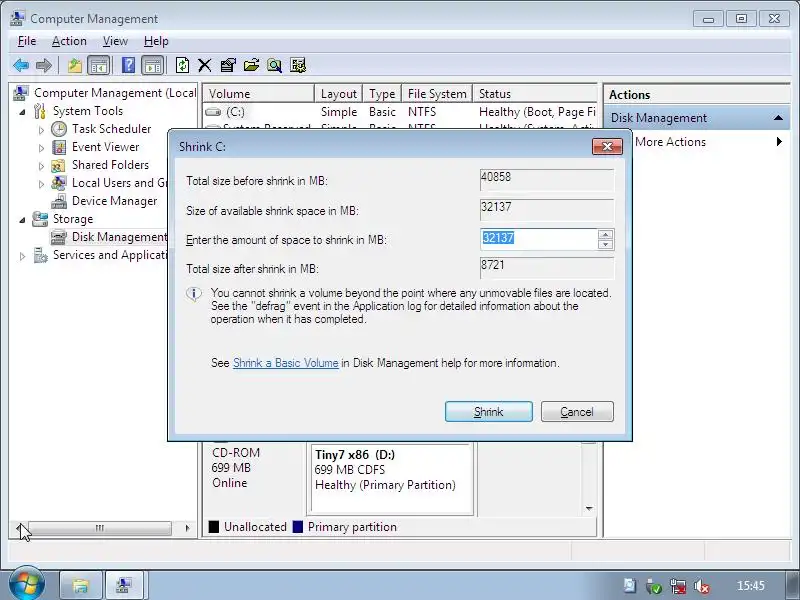Click the Safely Remove Hardware tray icon

tap(654, 586)
